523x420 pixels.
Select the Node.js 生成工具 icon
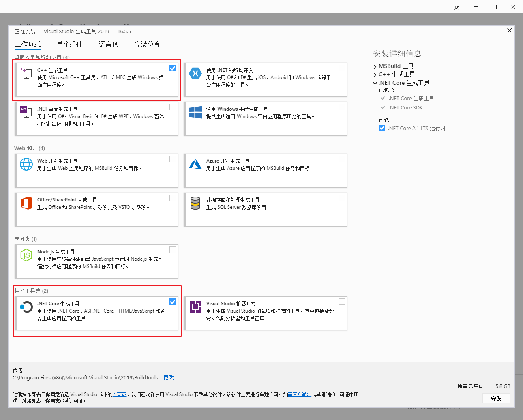pos(26,255)
